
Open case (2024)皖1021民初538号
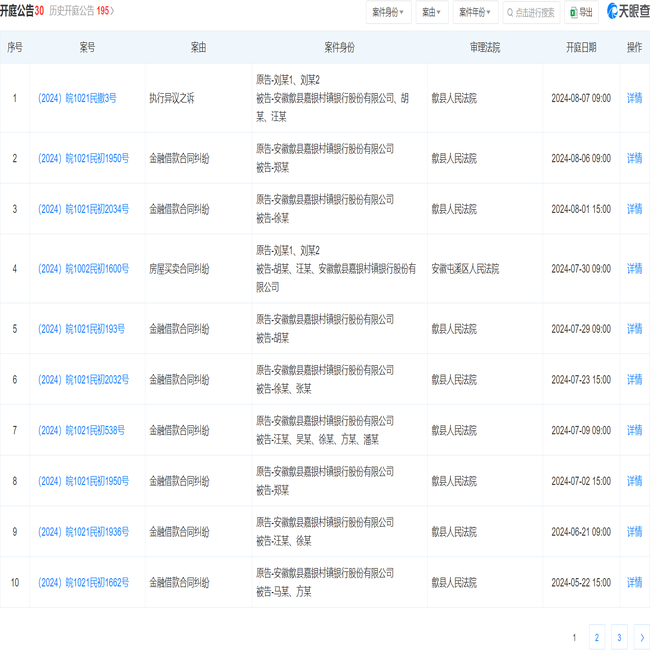(x=81, y=430)
